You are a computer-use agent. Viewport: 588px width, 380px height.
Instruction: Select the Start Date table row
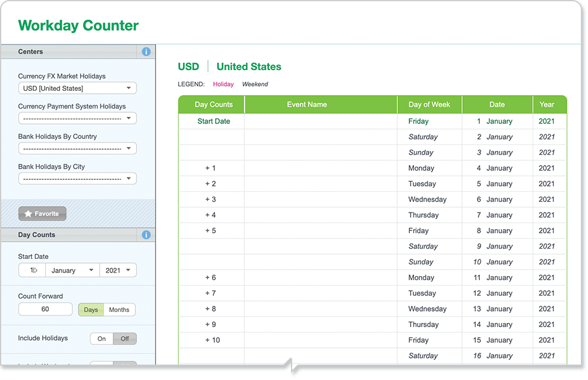pyautogui.click(x=372, y=121)
